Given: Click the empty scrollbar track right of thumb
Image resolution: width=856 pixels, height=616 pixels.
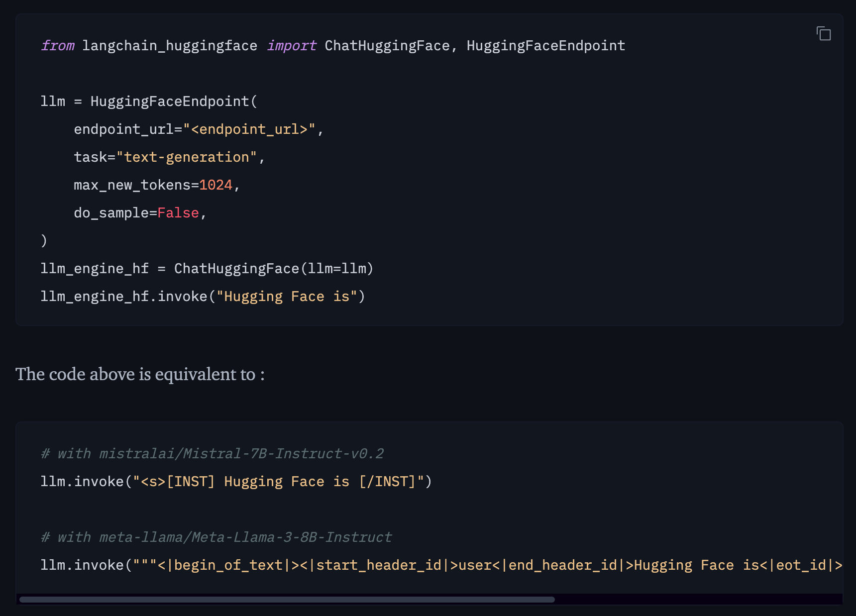Looking at the screenshot, I should coord(697,600).
